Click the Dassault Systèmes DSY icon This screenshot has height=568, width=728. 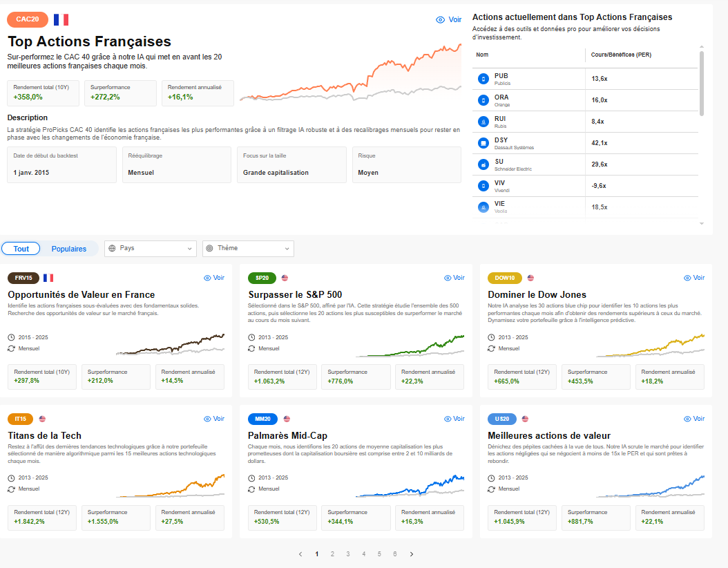[483, 143]
